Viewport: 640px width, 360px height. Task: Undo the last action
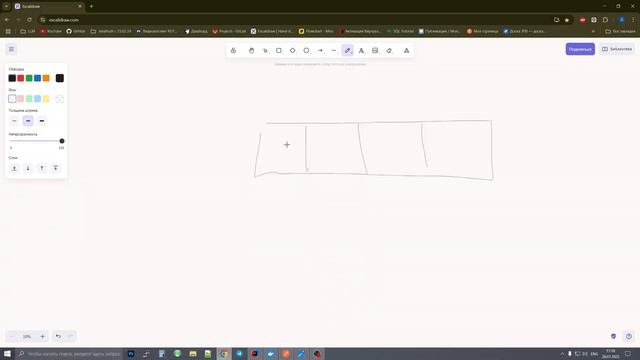pyautogui.click(x=58, y=336)
